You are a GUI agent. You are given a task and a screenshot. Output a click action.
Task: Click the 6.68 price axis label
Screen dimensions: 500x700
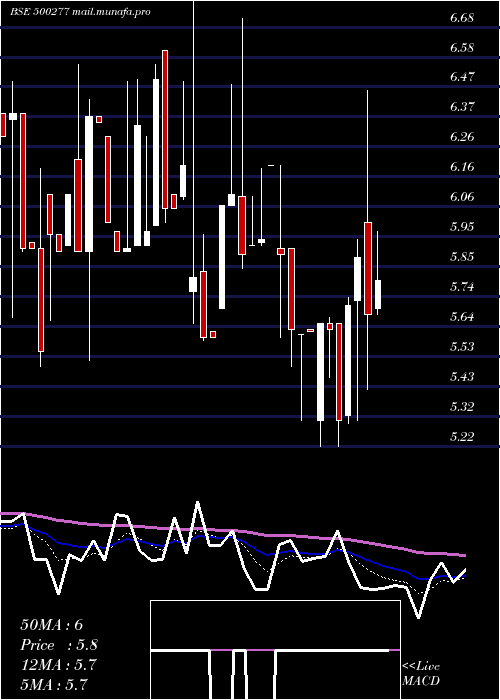click(462, 18)
